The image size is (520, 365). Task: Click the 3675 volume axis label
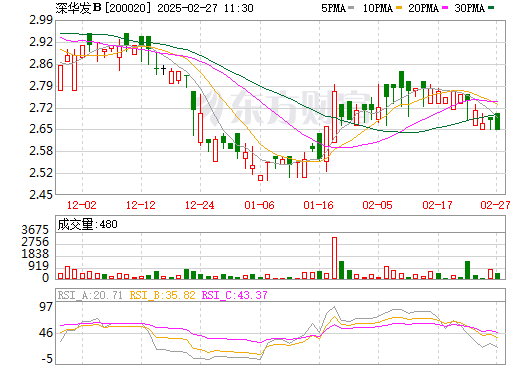point(35,230)
